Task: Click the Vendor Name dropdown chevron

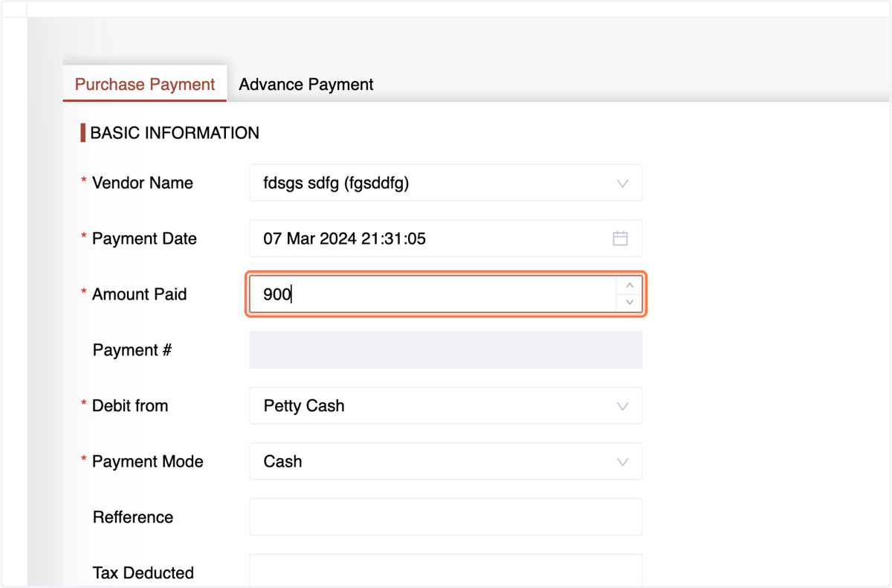Action: pyautogui.click(x=622, y=183)
